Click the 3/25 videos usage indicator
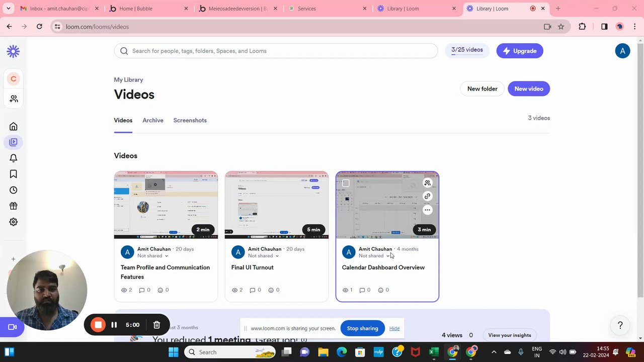Viewport: 644px width, 362px height. (x=467, y=50)
